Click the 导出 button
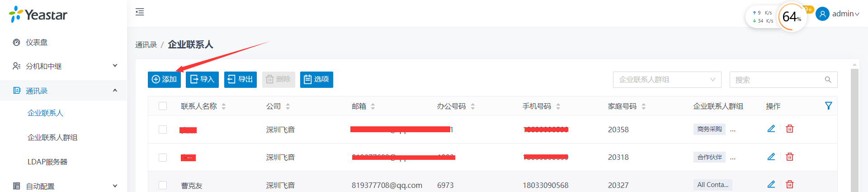Screen dimensions: 868x192 click(x=241, y=79)
